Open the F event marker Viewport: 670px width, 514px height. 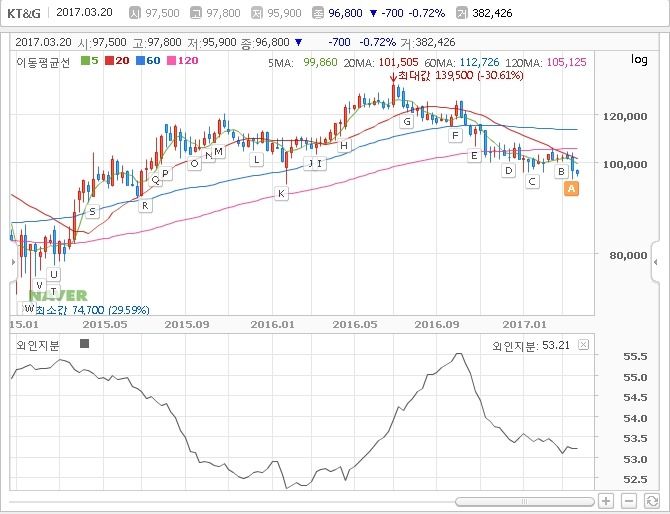[x=455, y=136]
